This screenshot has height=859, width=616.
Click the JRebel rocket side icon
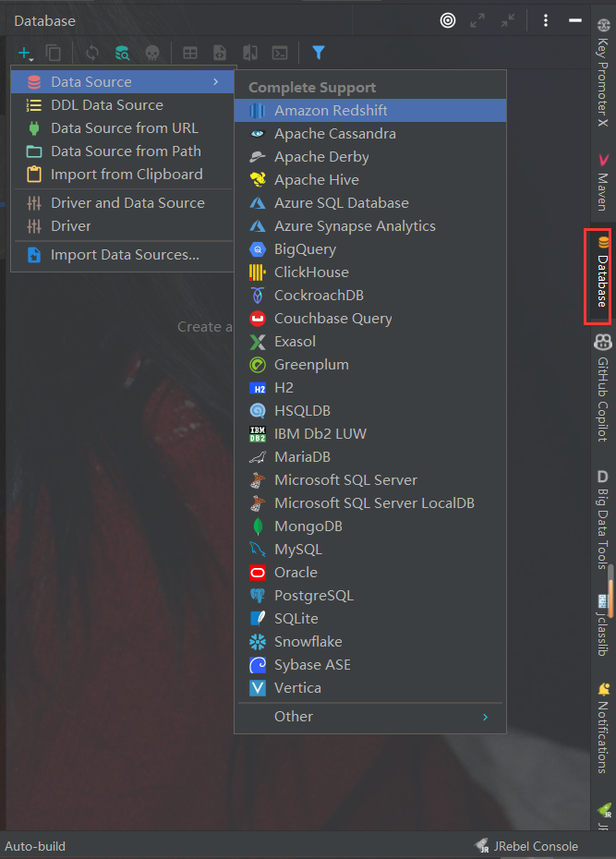click(x=604, y=810)
